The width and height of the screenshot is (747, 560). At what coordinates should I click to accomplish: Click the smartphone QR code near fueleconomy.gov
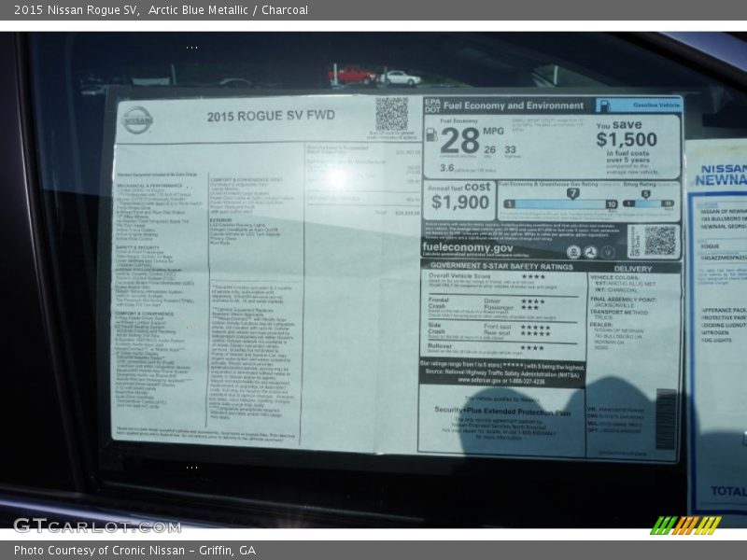[x=659, y=241]
